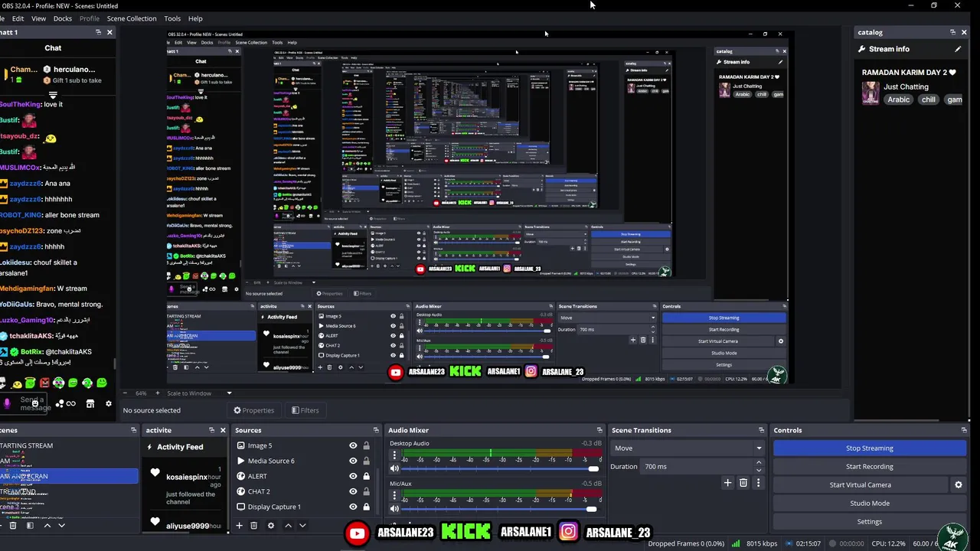
Task: Expand the pinned gift banner in Chat
Action: tap(53, 95)
